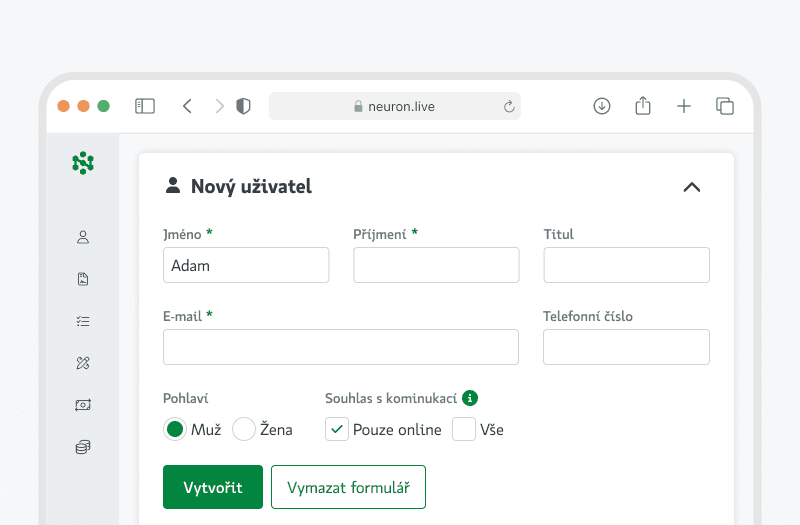
Task: Click the Titul input field
Action: [x=627, y=265]
